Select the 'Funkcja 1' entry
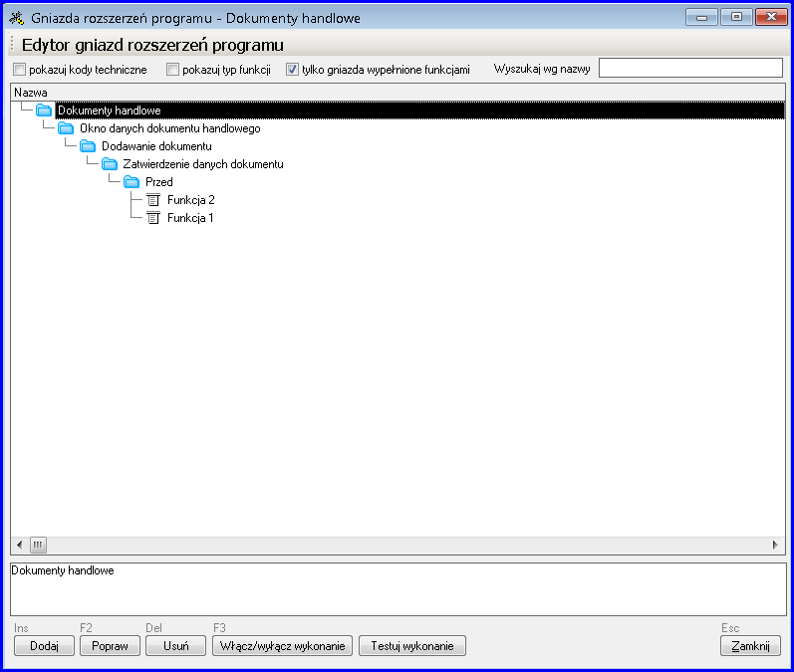This screenshot has width=794, height=672. [x=190, y=218]
